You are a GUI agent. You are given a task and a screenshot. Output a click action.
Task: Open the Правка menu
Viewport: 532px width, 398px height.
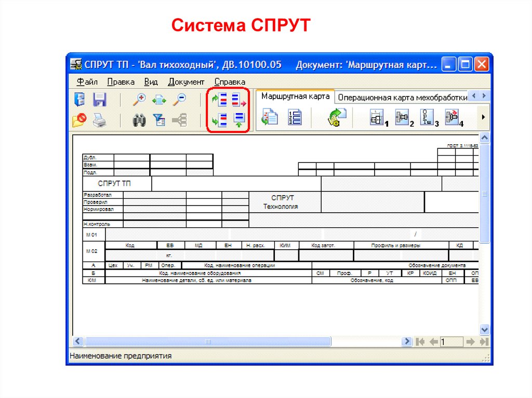121,82
